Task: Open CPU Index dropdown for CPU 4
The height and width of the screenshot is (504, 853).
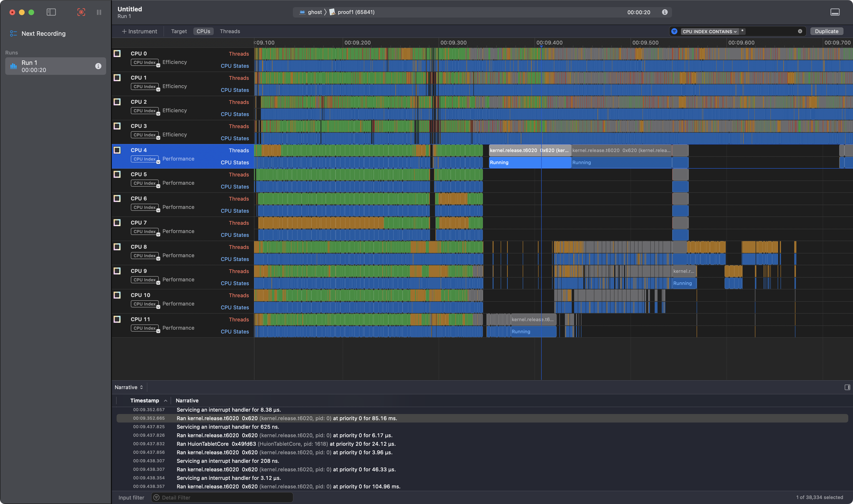Action: (145, 159)
